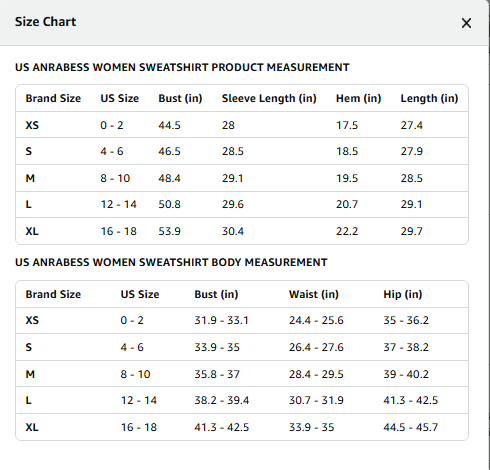Image resolution: width=490 pixels, height=470 pixels.
Task: Click Waist (in) column header
Action: coord(314,294)
